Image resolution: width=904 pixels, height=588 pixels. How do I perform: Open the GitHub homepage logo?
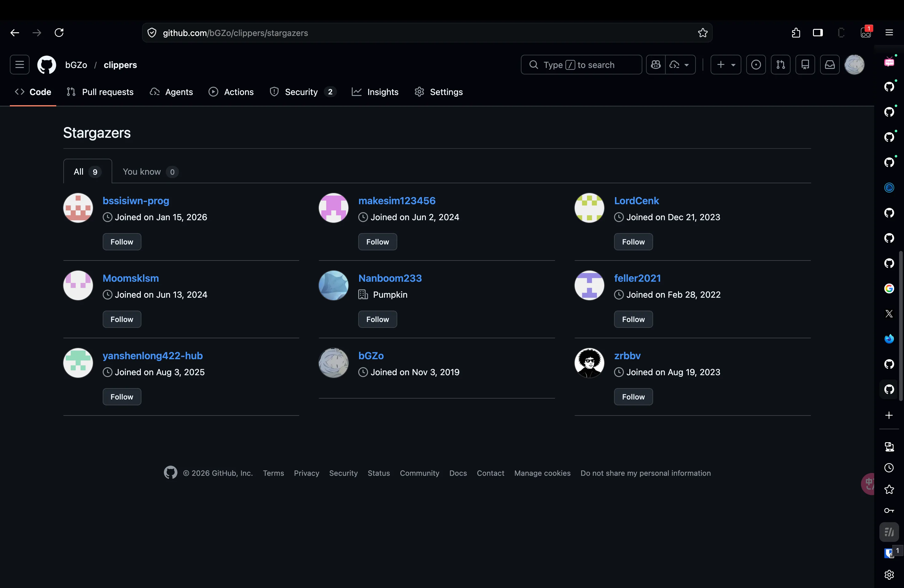tap(47, 65)
